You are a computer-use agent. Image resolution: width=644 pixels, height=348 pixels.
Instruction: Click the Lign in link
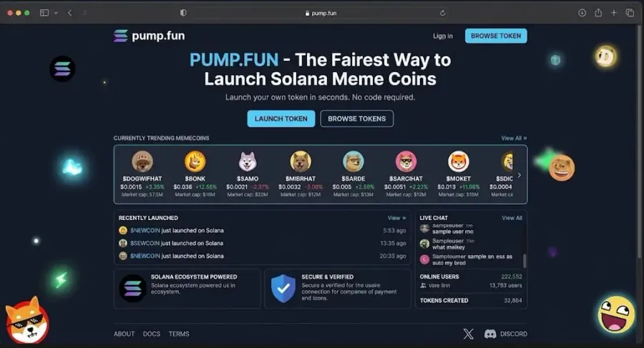[x=443, y=36]
